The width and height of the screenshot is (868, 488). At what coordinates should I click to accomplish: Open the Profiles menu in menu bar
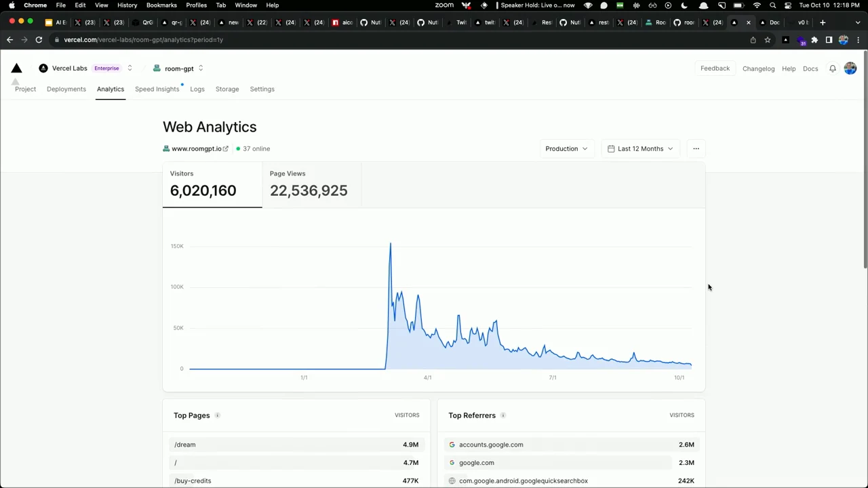click(196, 5)
